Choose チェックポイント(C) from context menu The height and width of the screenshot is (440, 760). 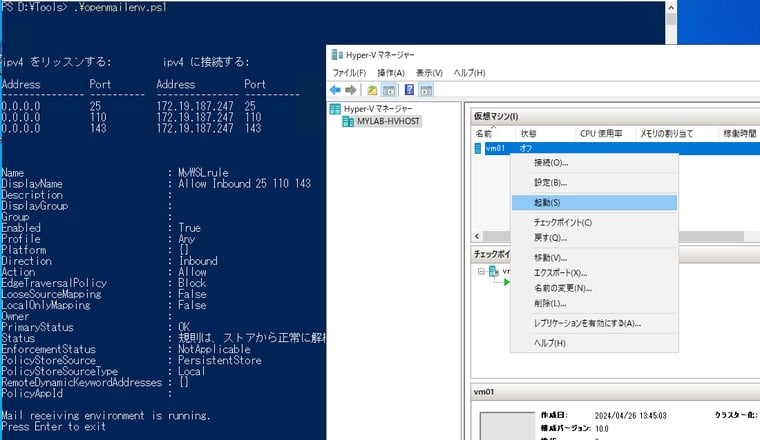[594, 222]
